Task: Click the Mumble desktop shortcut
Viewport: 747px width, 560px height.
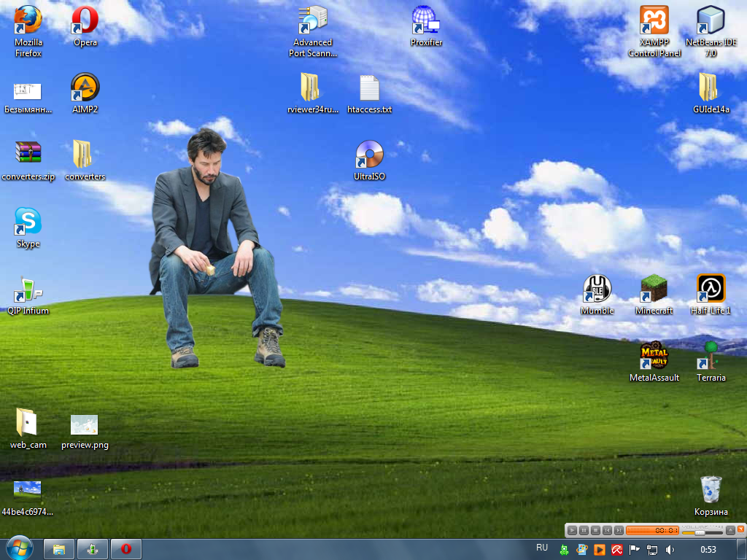Action: click(x=597, y=289)
